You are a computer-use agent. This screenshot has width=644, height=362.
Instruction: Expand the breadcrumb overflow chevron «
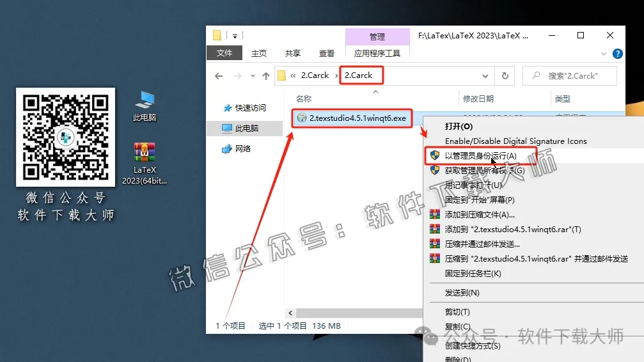pos(293,75)
